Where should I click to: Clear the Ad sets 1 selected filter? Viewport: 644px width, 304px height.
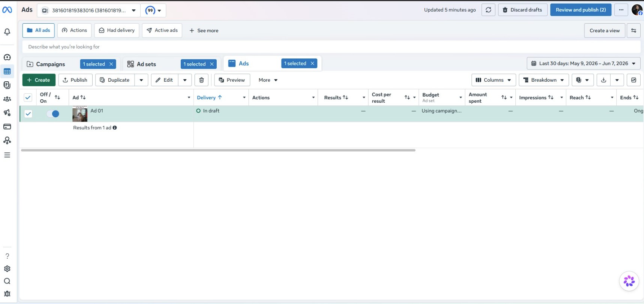(212, 64)
